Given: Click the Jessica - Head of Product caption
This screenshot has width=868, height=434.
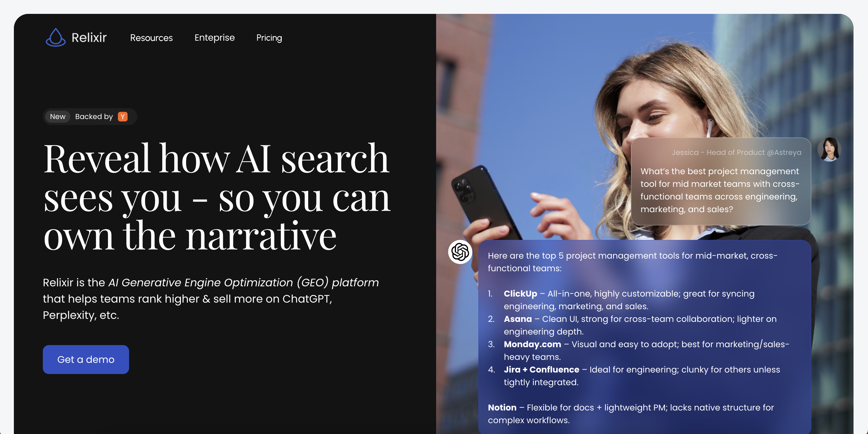Looking at the screenshot, I should 737,152.
